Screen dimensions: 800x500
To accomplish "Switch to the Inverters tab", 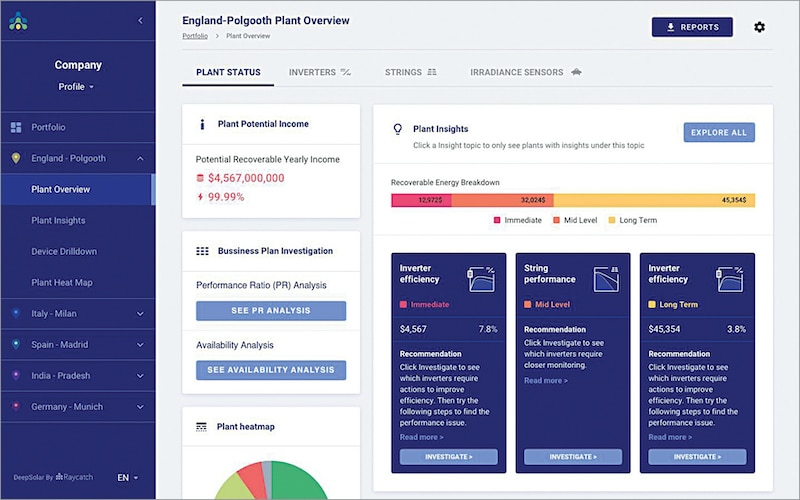I will tap(319, 73).
